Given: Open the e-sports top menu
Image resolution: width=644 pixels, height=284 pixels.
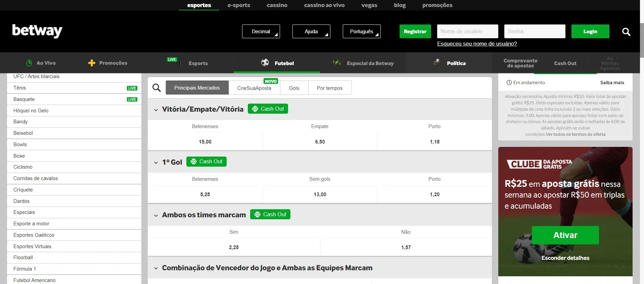Looking at the screenshot, I should [x=239, y=5].
